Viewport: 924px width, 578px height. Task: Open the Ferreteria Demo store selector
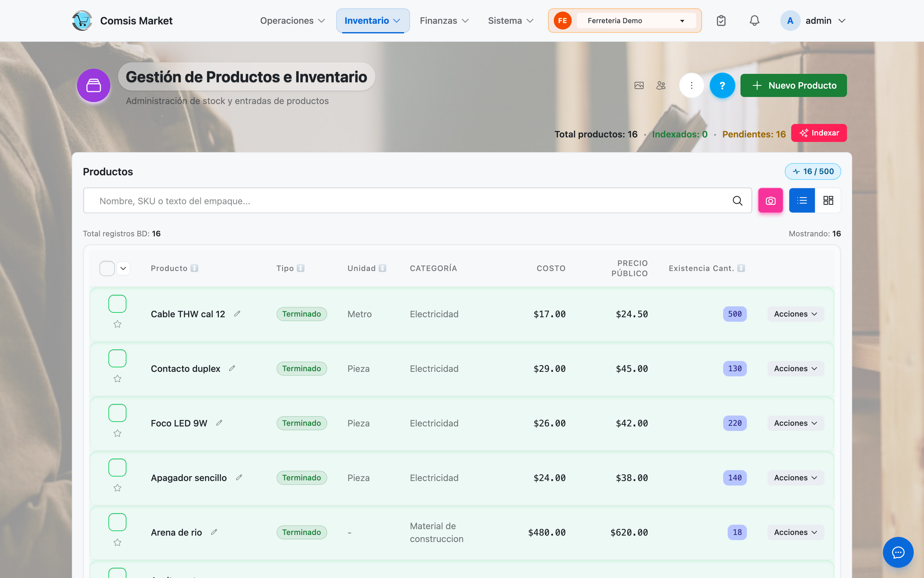(x=637, y=21)
